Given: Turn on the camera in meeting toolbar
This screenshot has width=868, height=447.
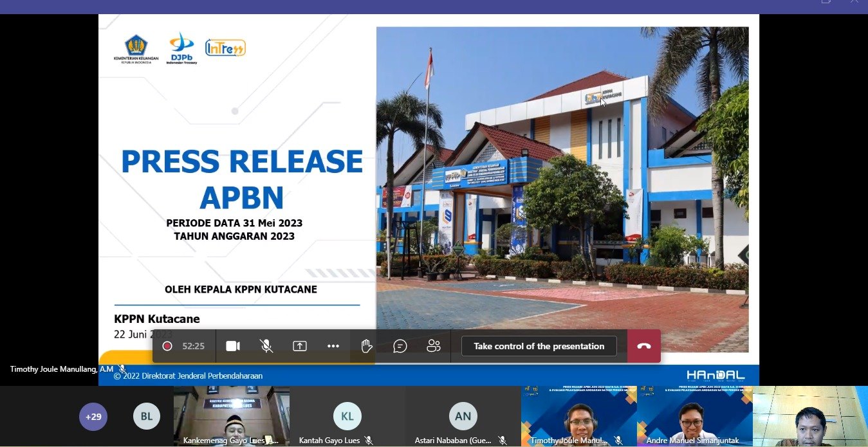Looking at the screenshot, I should pos(233,346).
